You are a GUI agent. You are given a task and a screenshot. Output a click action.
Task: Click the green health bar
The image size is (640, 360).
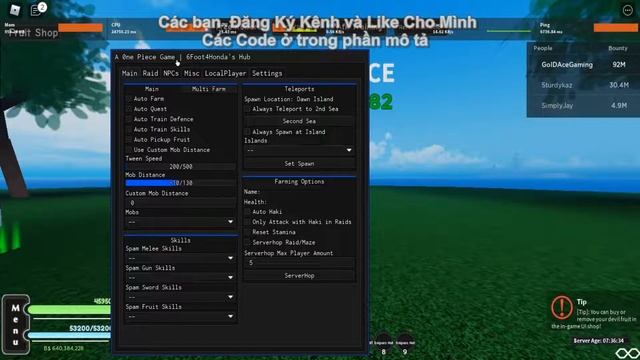coord(69,310)
